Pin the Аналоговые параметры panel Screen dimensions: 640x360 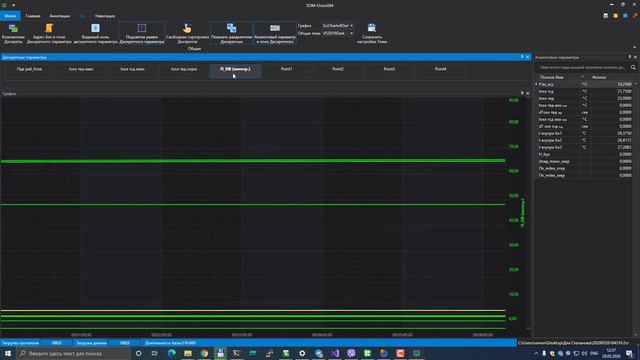pos(630,57)
